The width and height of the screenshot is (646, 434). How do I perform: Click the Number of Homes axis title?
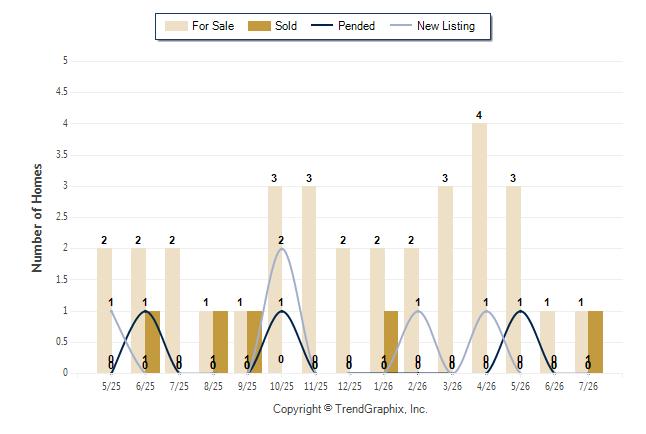tap(37, 218)
